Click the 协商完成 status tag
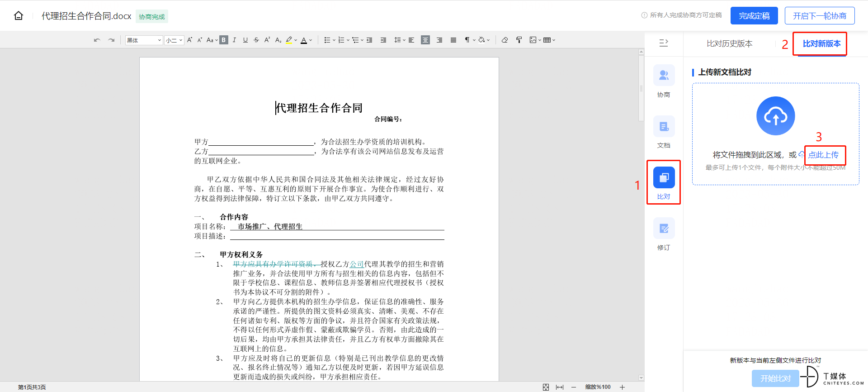Image resolution: width=868 pixels, height=392 pixels. 152,17
